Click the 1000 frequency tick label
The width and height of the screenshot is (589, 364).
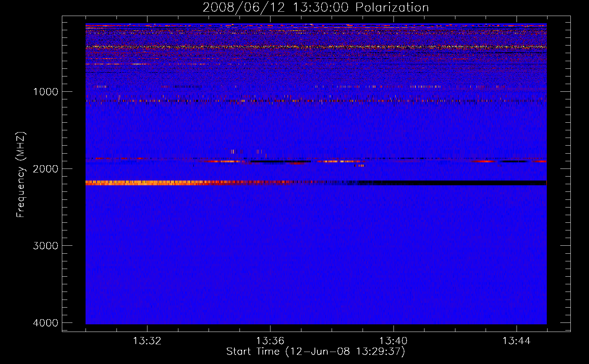click(46, 92)
